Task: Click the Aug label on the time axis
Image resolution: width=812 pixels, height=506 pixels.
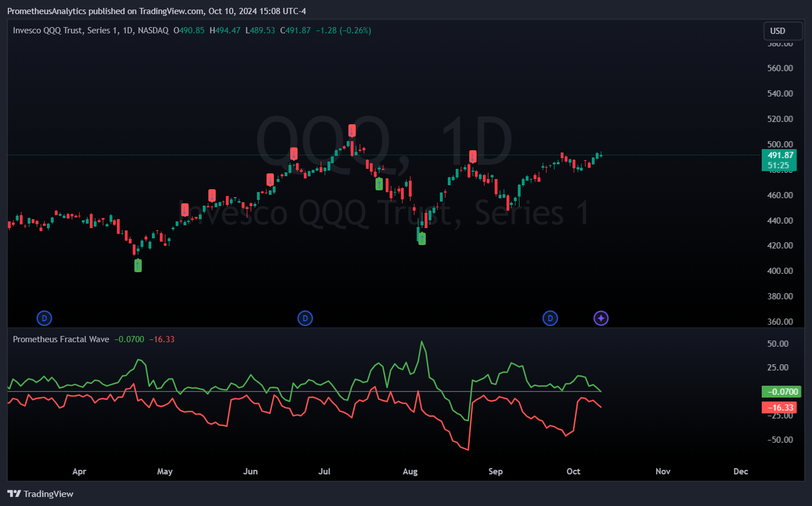Action: 411,472
